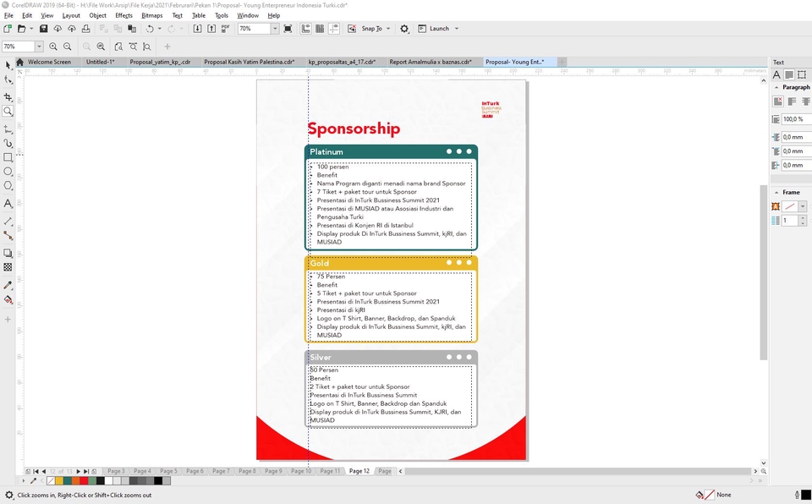The width and height of the screenshot is (812, 504).
Task: Open the Bitmaps menu
Action: click(x=151, y=15)
